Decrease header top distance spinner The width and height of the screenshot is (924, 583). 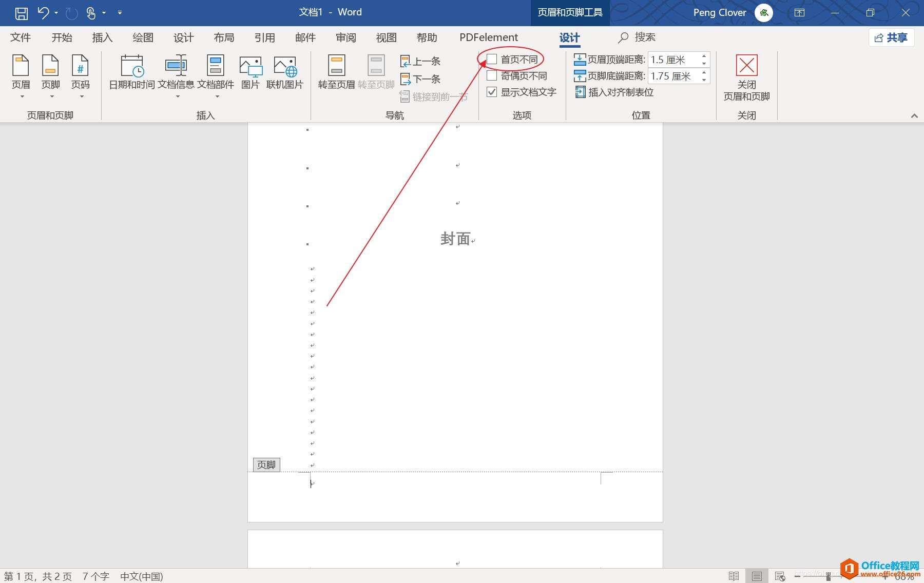704,64
